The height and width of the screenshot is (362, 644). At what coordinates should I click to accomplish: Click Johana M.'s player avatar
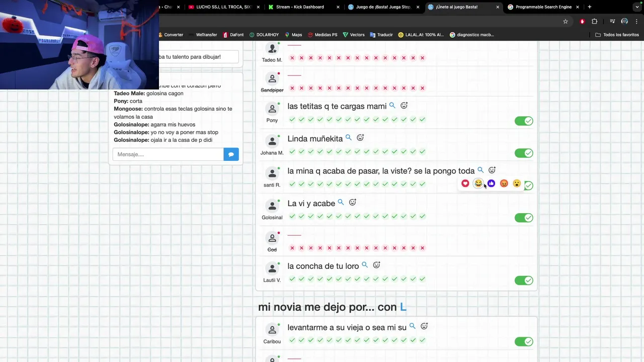click(272, 141)
